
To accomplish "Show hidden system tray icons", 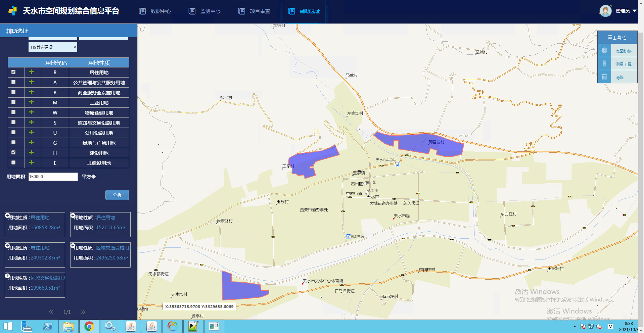I will (x=574, y=326).
